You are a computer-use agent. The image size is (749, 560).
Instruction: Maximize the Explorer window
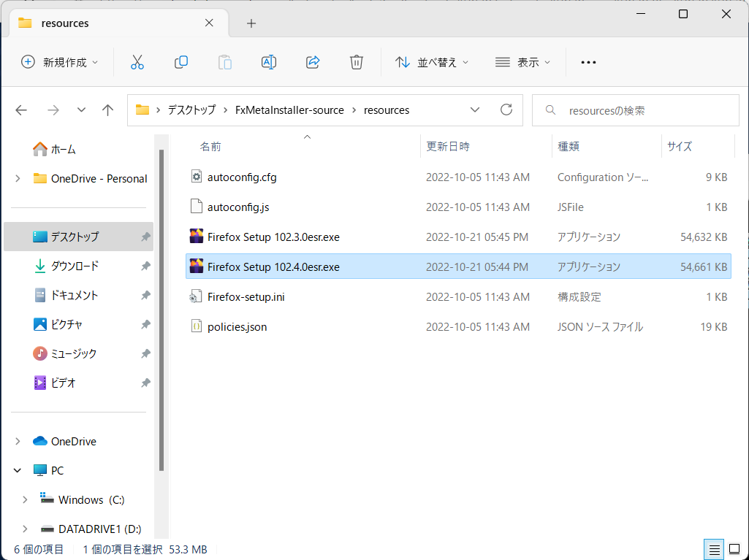tap(683, 14)
